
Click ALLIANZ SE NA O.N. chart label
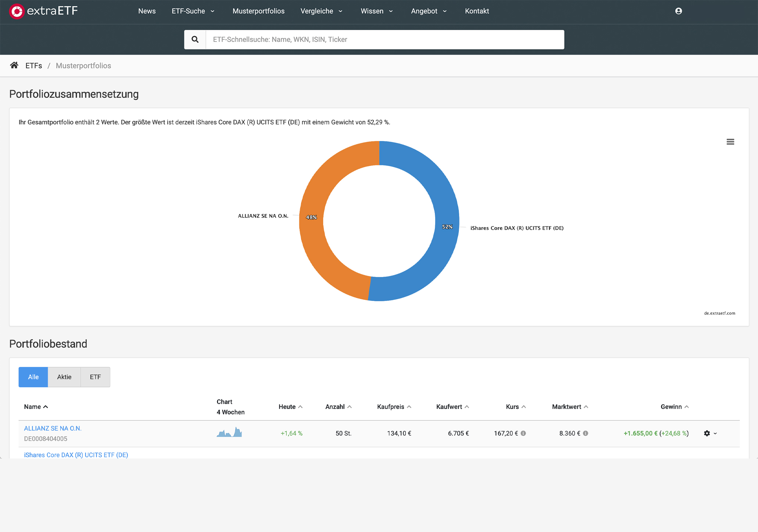click(263, 216)
